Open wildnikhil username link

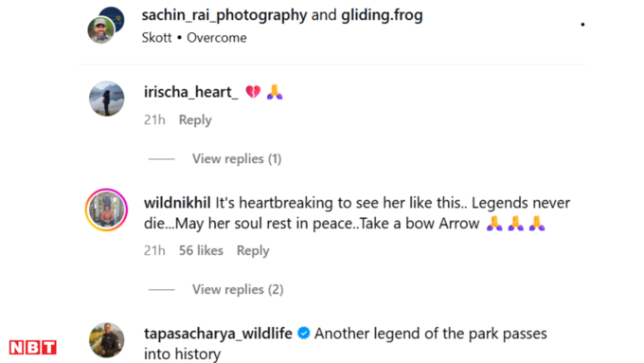(x=177, y=203)
